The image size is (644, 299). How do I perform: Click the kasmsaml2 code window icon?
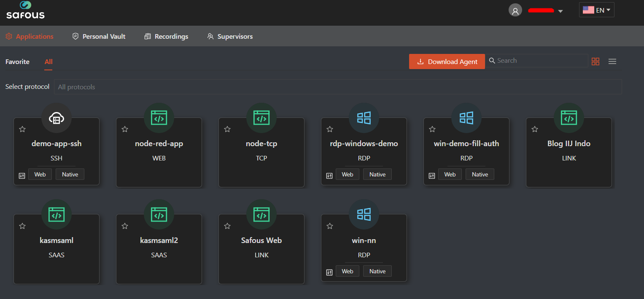pos(159,215)
